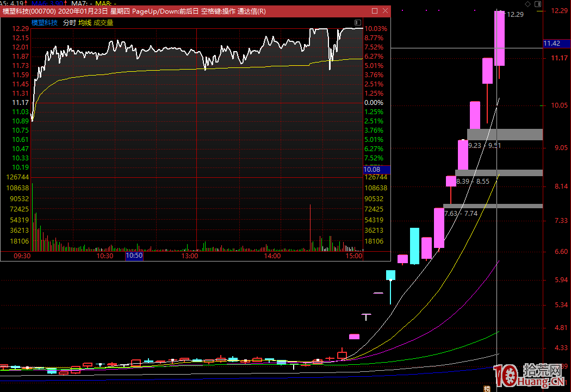
Task: Click the diamond icon above the price axis
Action: [527, 4]
